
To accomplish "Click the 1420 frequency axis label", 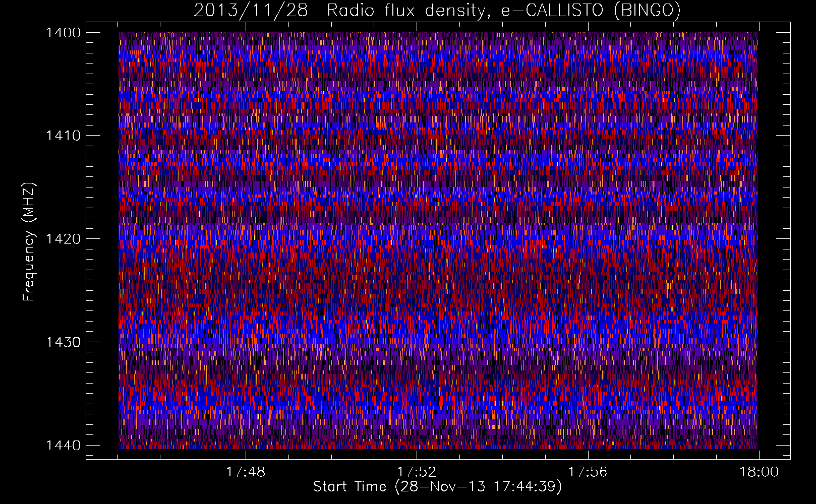I will 64,239.
